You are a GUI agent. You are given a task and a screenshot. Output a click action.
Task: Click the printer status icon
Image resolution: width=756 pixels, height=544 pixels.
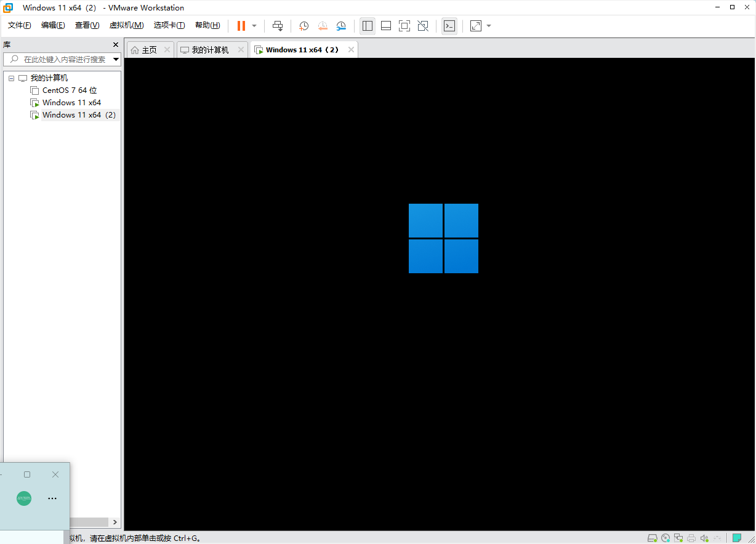691,538
